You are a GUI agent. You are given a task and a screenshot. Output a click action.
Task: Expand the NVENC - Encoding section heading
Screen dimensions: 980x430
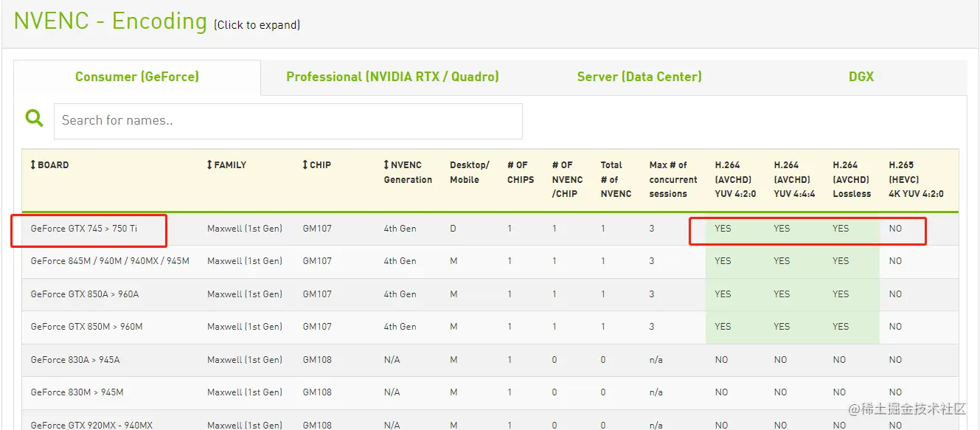[111, 21]
